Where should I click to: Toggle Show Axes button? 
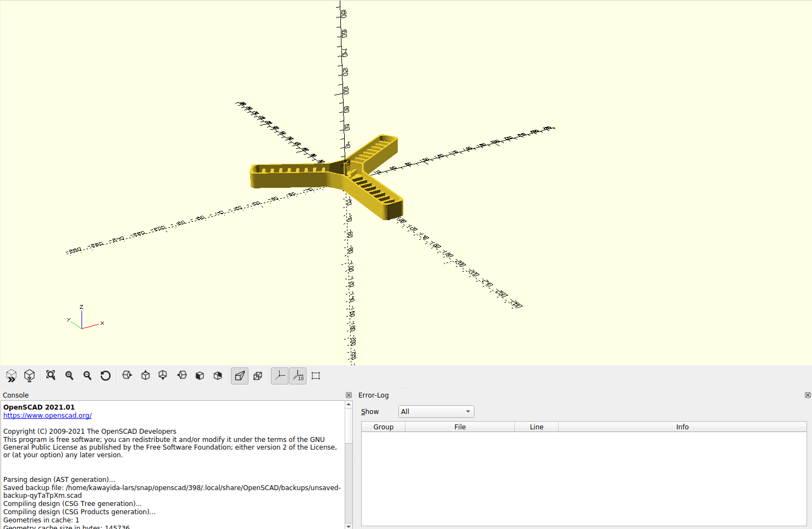coord(280,376)
